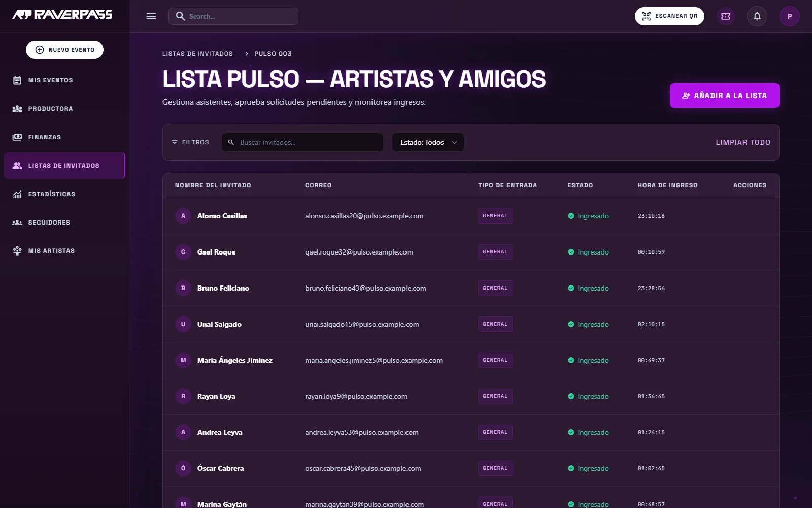Click Estado column header
Viewport: 812px width, 508px height.
coord(580,185)
